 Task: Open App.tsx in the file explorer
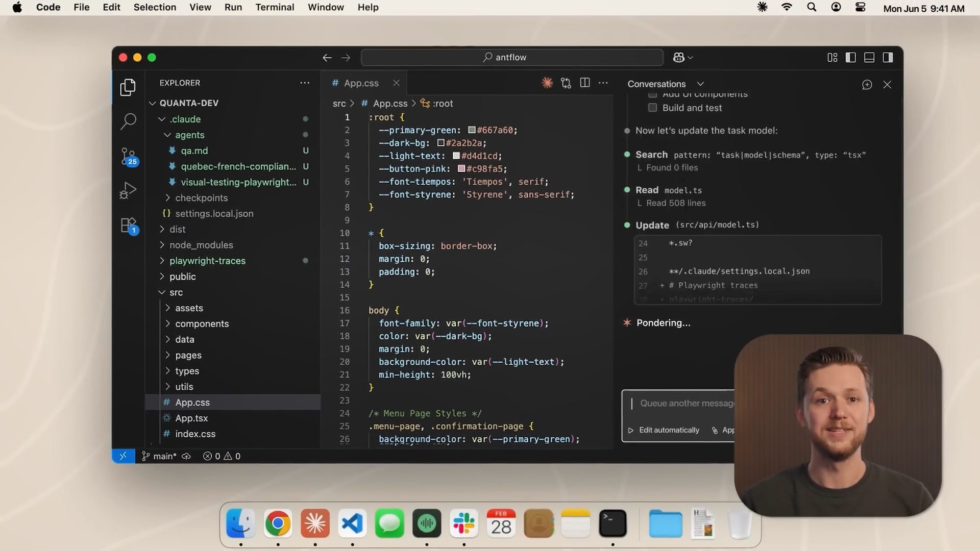(x=191, y=418)
